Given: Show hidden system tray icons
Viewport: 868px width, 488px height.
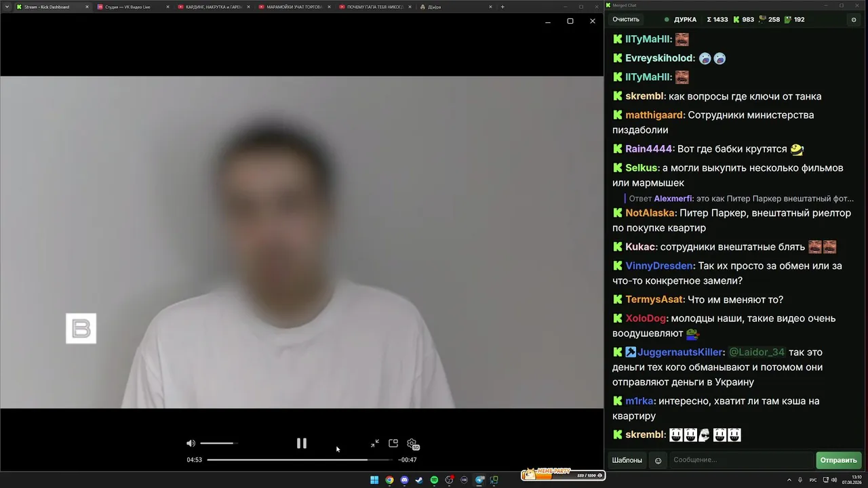Looking at the screenshot, I should (789, 480).
